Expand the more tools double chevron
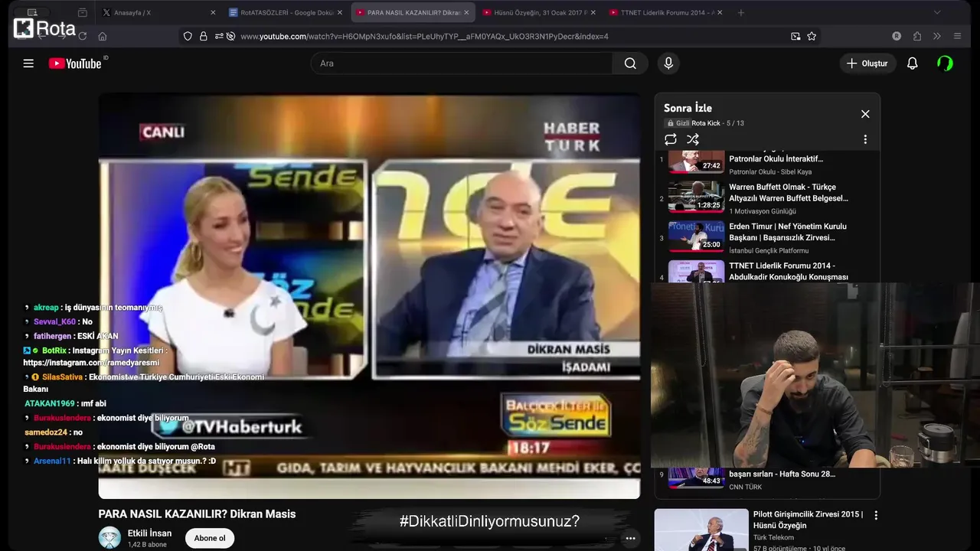Screen dimensions: 980x551 [x=936, y=36]
